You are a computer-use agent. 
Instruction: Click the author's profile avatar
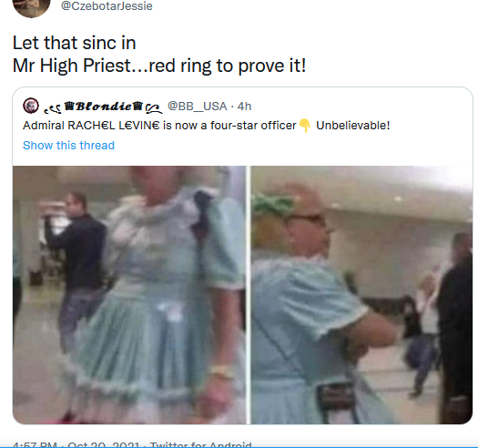tap(31, 6)
